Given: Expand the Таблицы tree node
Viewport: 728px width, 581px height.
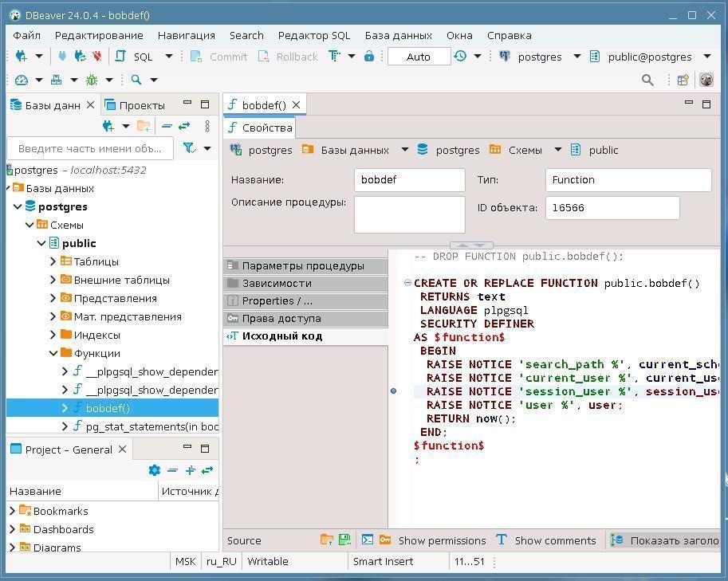Looking at the screenshot, I should 53,261.
